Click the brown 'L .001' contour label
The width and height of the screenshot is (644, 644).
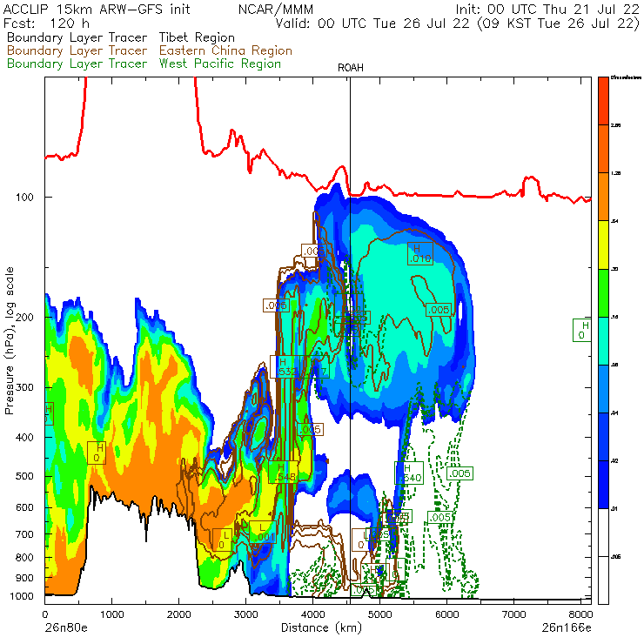263,532
